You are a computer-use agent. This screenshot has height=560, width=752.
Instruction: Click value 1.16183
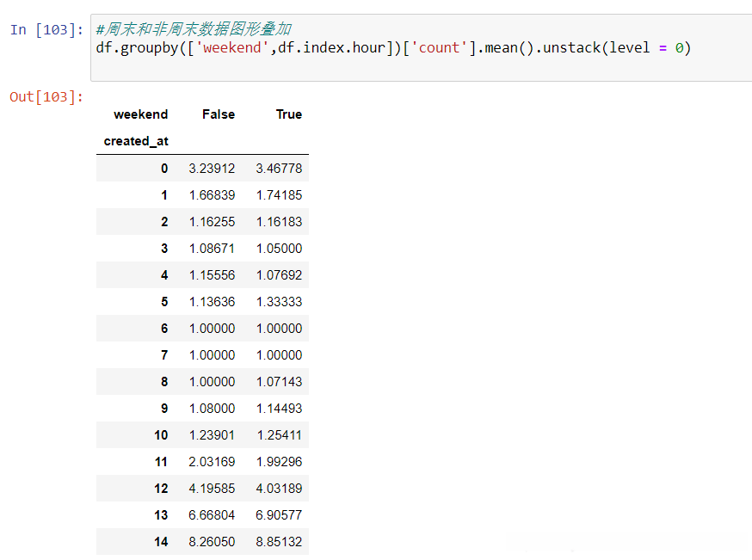coord(279,222)
